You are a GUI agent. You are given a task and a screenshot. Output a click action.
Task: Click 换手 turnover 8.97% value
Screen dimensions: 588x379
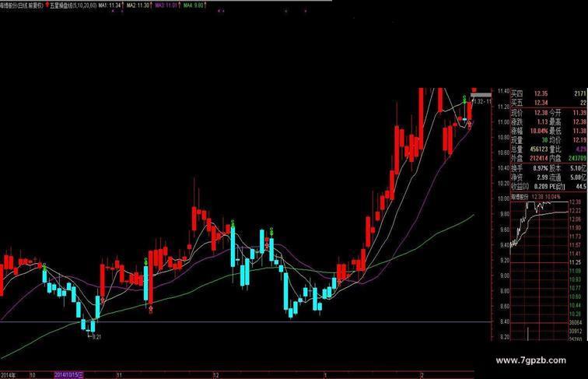click(541, 168)
